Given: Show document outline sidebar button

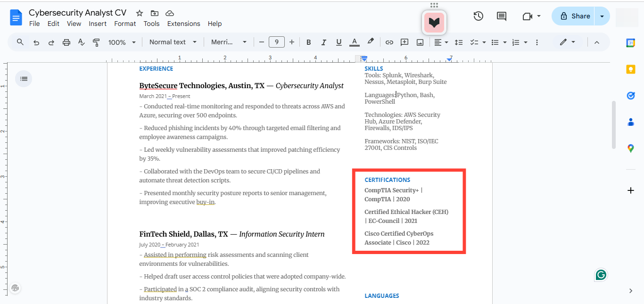Looking at the screenshot, I should pyautogui.click(x=24, y=79).
